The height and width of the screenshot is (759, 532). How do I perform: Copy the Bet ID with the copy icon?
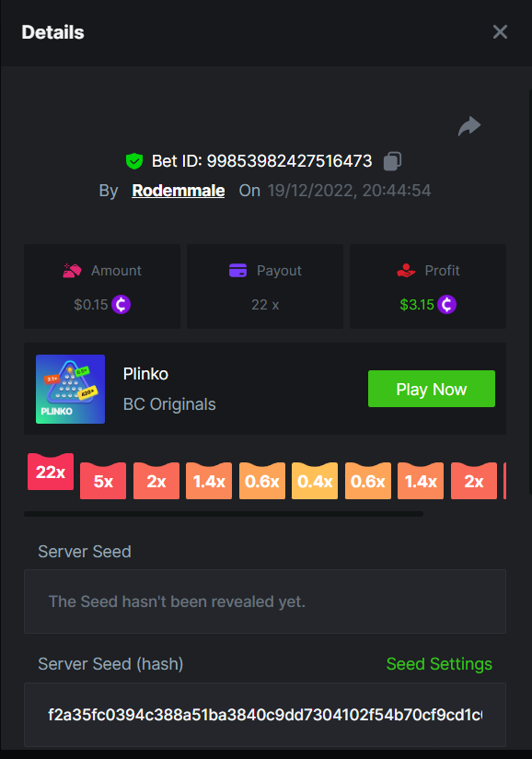392,161
